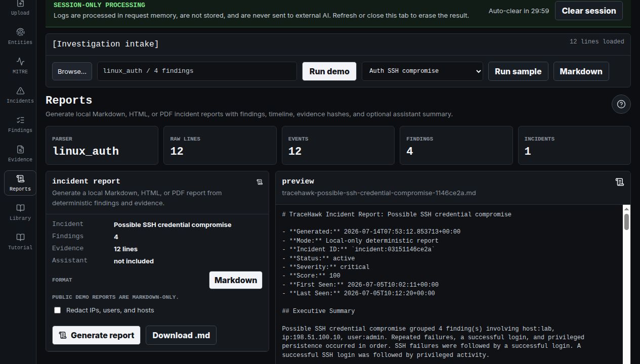Screen dimensions: 640x364
Task: Click the '**Last Seen:**' preview line
Action: tap(358, 293)
